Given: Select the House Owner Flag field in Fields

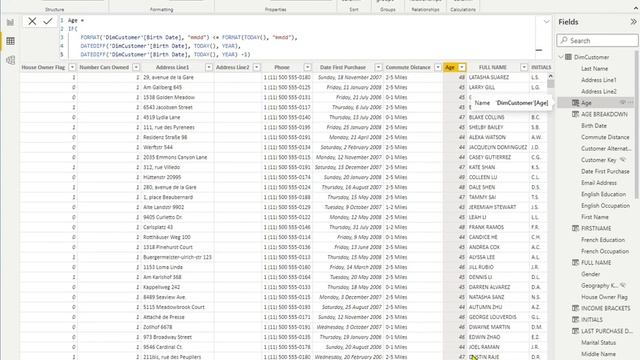Looking at the screenshot, I should 604,297.
